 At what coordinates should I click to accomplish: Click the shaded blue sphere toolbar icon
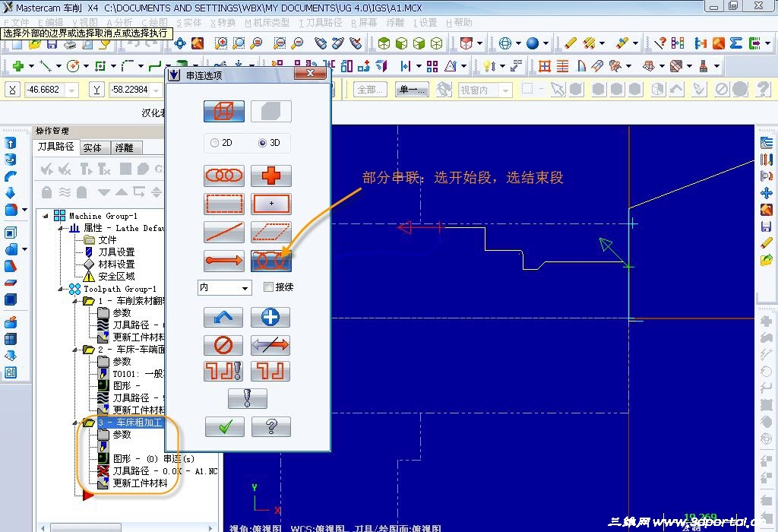pyautogui.click(x=533, y=43)
